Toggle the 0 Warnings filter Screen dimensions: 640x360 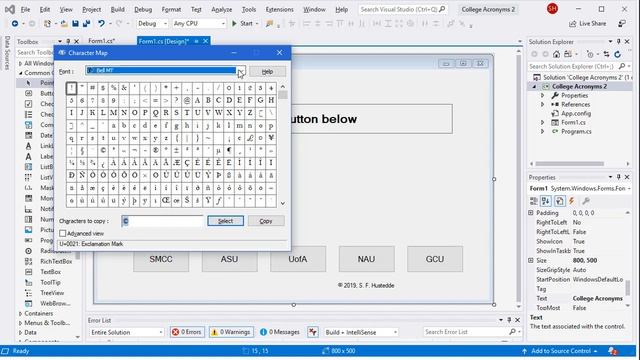click(x=231, y=332)
